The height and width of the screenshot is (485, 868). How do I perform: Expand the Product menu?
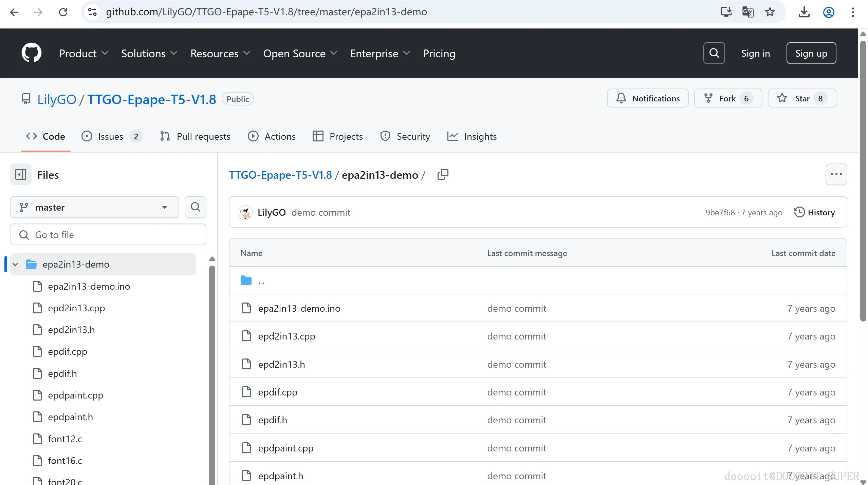pyautogui.click(x=84, y=53)
